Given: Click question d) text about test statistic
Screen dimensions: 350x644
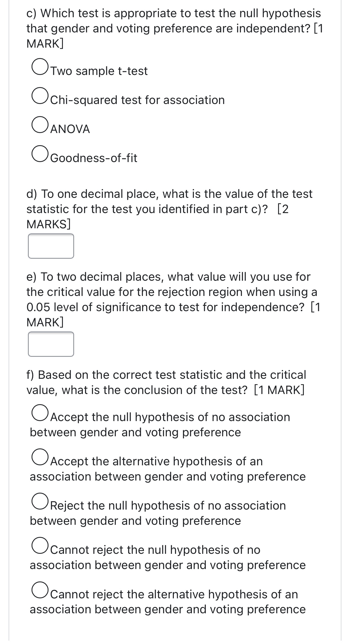Looking at the screenshot, I should [x=169, y=209].
